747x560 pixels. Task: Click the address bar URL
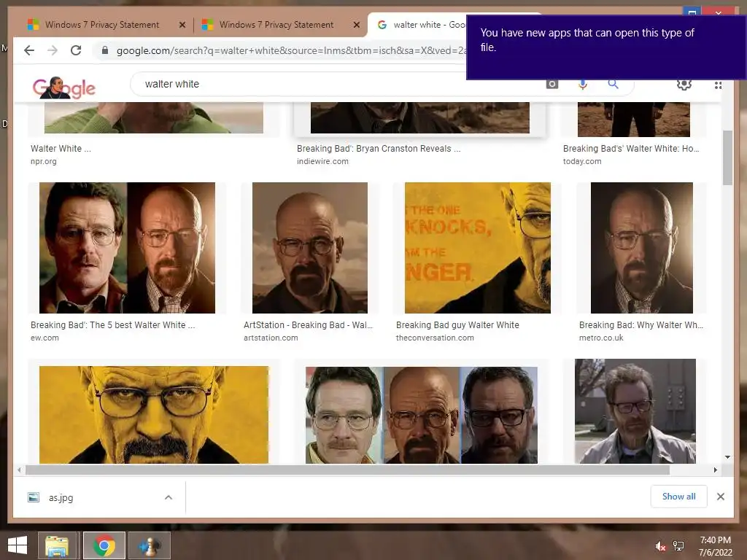tap(290, 50)
